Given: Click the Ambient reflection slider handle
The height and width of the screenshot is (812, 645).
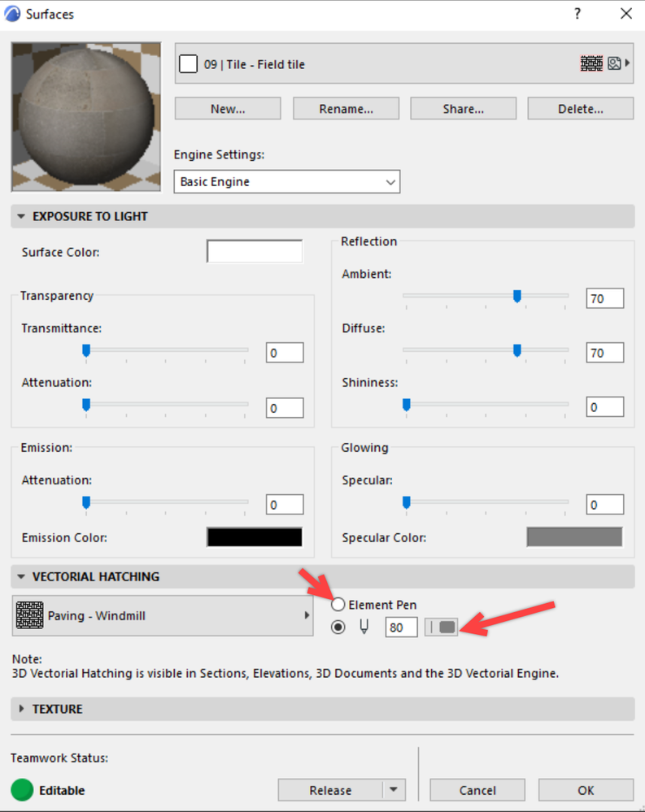Looking at the screenshot, I should 517,296.
